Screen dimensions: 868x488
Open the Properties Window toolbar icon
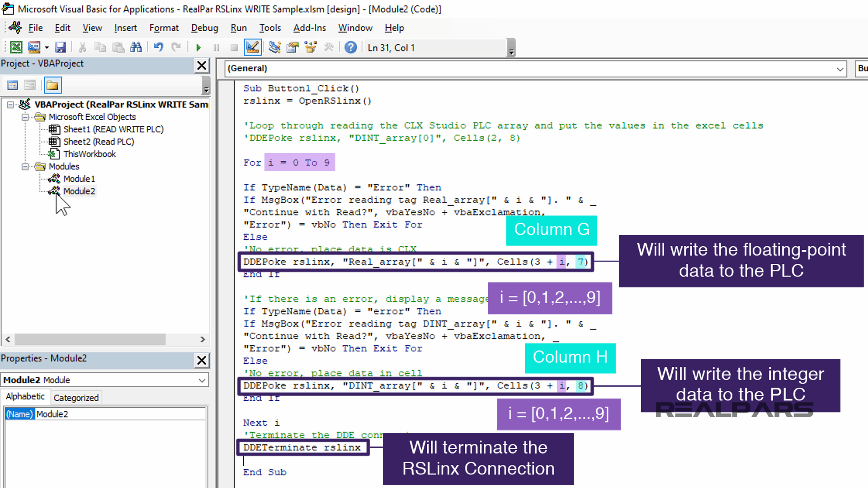[x=292, y=47]
